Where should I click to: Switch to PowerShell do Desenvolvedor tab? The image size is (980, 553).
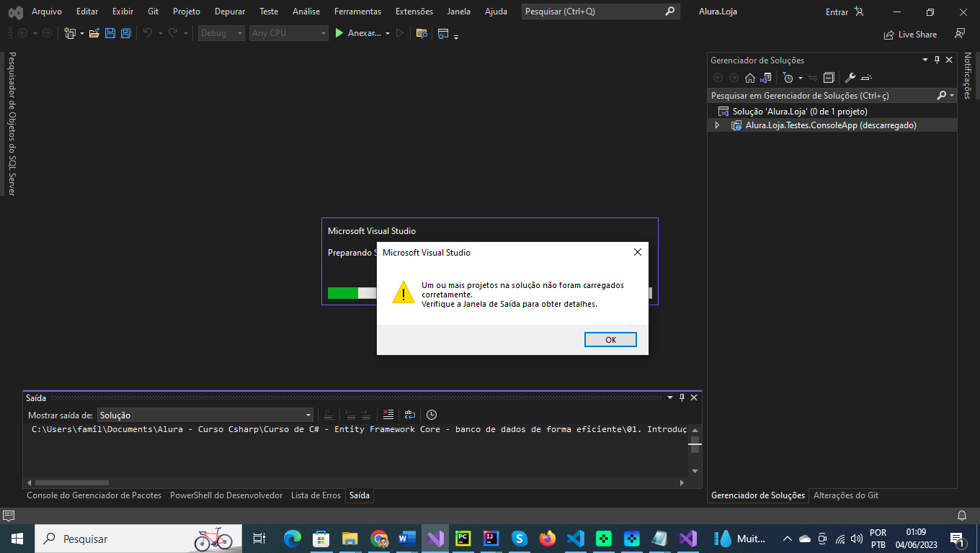[x=226, y=495]
